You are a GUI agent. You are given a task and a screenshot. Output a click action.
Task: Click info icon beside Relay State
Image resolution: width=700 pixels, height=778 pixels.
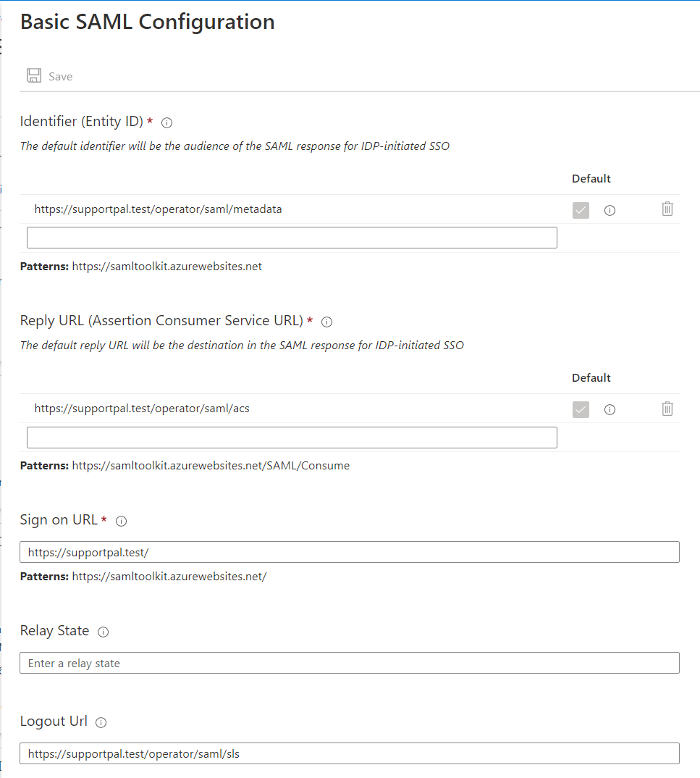(103, 632)
